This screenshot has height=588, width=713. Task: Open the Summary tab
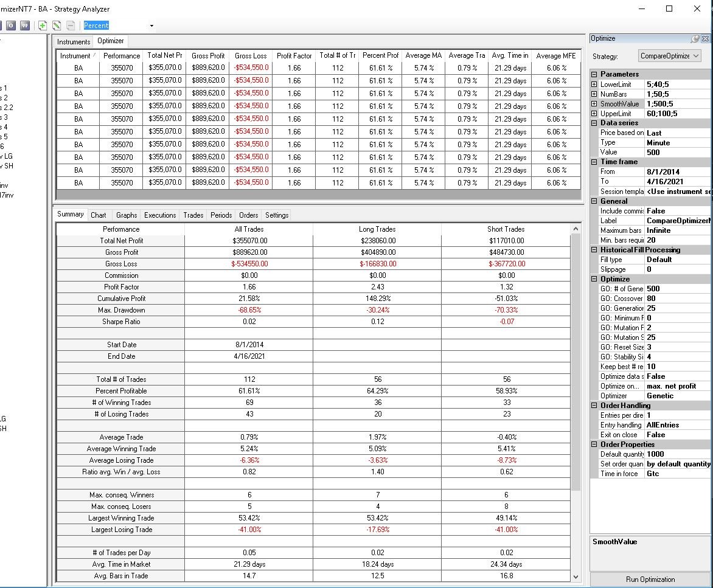pyautogui.click(x=71, y=214)
